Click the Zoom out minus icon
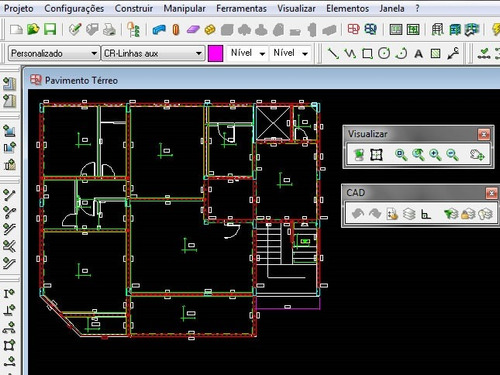This screenshot has height=375, width=500. pyautogui.click(x=452, y=155)
